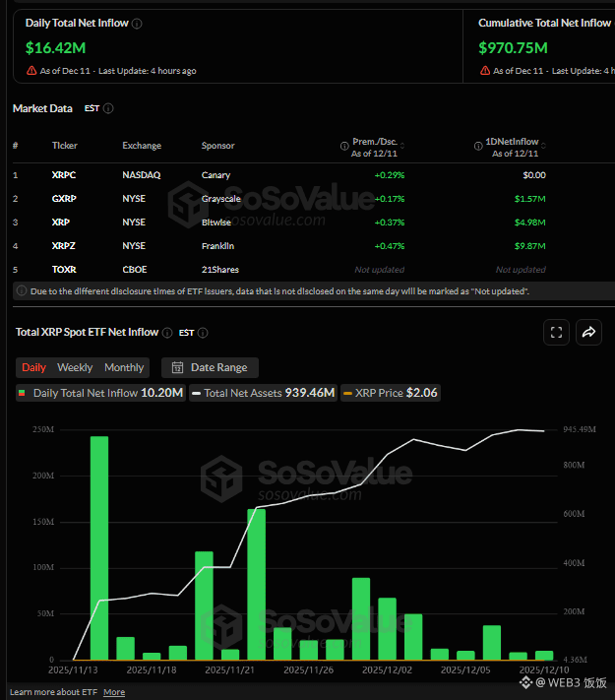Click the Canary sponsor cell
The width and height of the screenshot is (615, 700).
(215, 175)
